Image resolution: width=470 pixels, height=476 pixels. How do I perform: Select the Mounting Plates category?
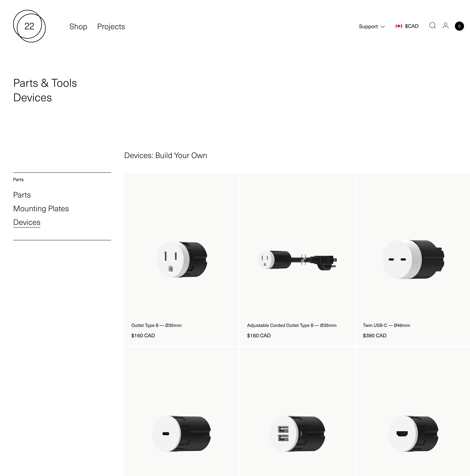pos(41,208)
